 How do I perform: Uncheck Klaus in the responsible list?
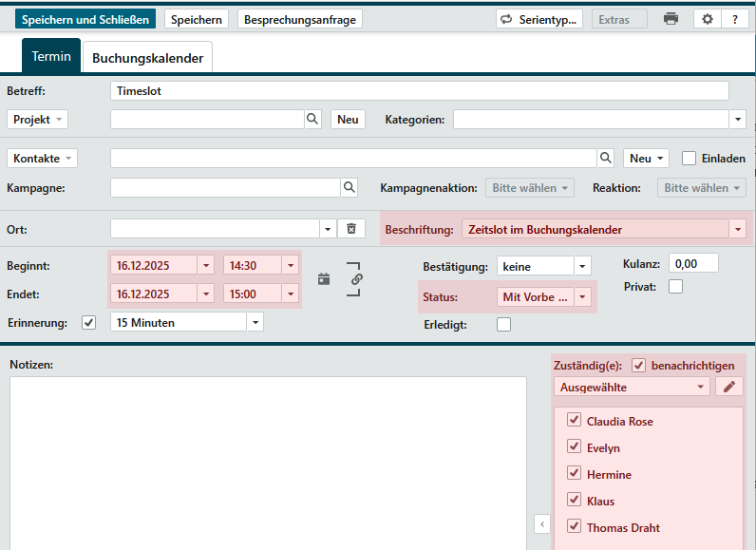[574, 501]
